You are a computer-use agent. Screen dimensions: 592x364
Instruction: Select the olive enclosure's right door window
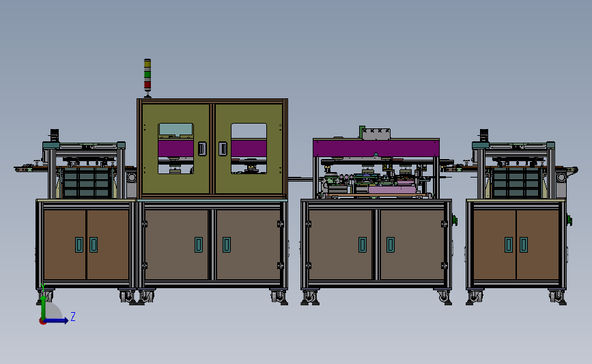(249, 148)
